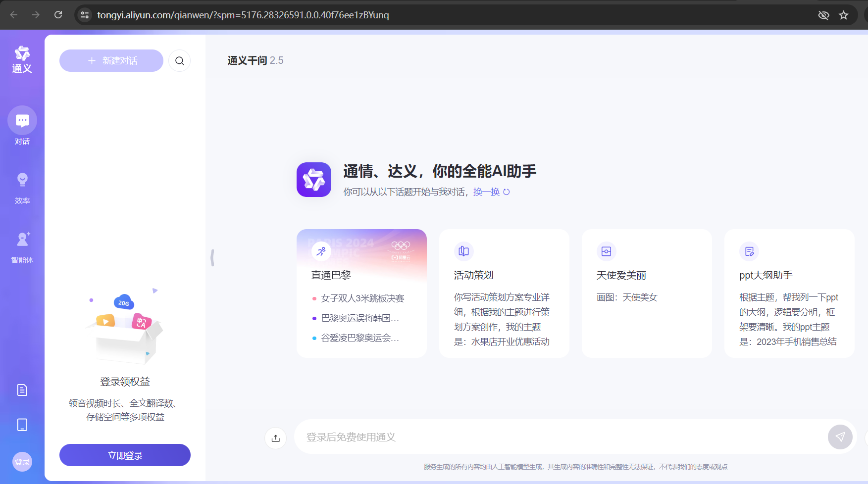Open the 效率 lightbulb section
The width and height of the screenshot is (868, 484).
[22, 188]
